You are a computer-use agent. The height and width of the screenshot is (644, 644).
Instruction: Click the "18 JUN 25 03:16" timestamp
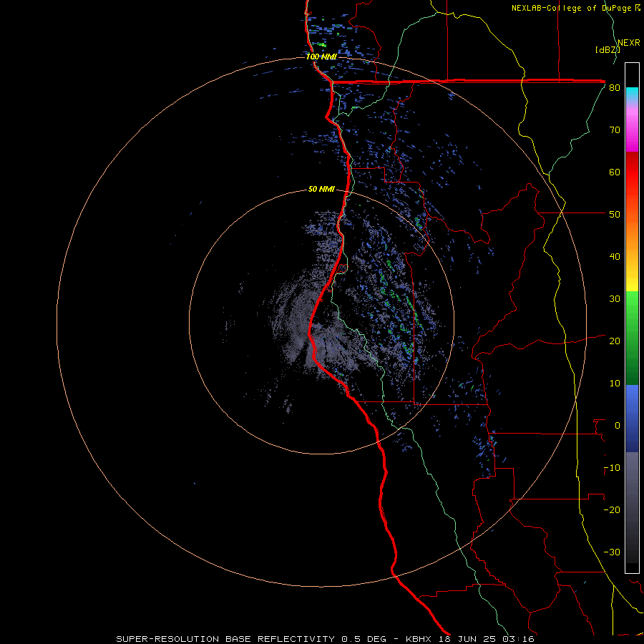coord(485,639)
